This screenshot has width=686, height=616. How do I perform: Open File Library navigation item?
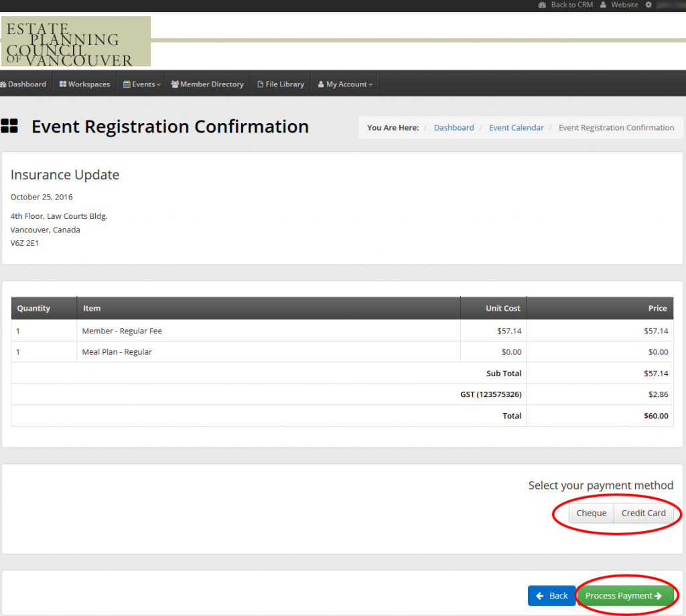click(281, 84)
